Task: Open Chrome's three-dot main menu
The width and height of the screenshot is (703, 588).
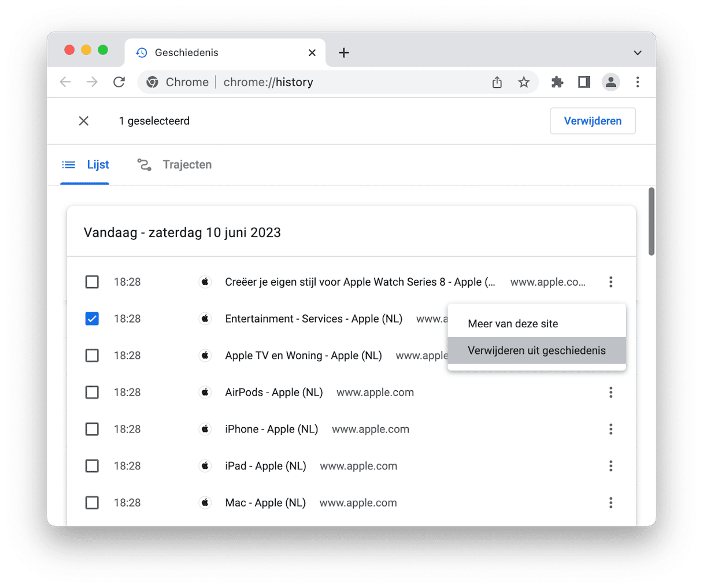Action: pos(638,82)
